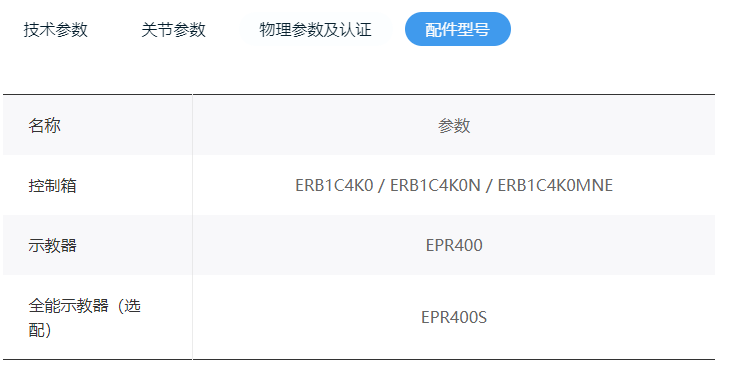Select the 物理参数及认证 tab
730x378 pixels.
[x=315, y=30]
